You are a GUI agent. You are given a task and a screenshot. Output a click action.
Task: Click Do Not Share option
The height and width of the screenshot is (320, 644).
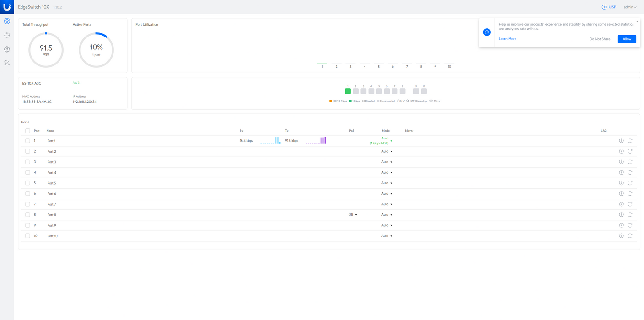click(x=600, y=39)
